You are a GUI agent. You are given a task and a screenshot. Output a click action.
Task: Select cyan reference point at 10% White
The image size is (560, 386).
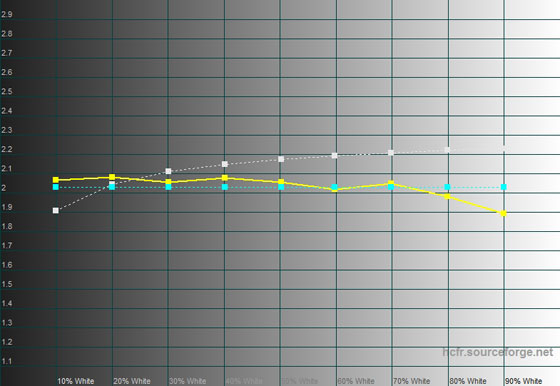pos(56,187)
